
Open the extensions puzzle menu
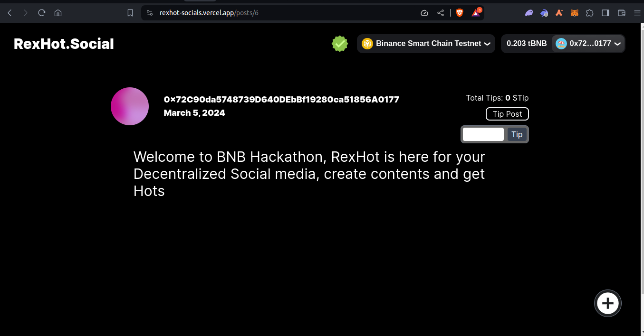(590, 13)
